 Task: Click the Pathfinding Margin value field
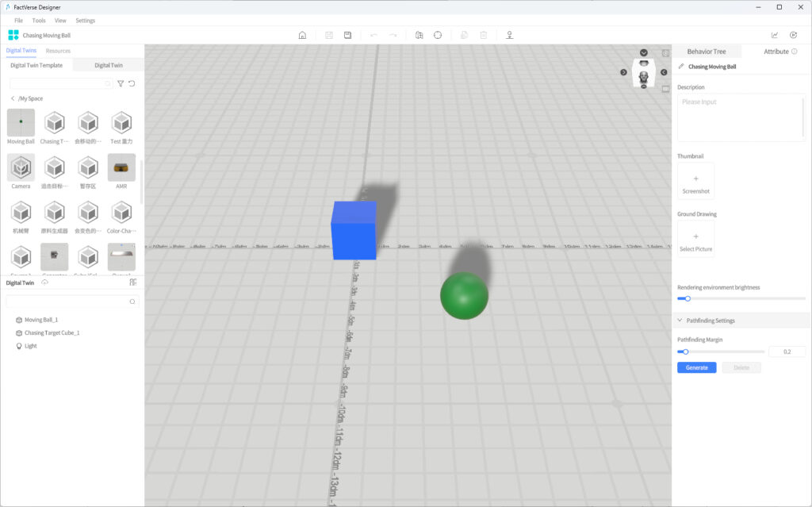pos(787,352)
